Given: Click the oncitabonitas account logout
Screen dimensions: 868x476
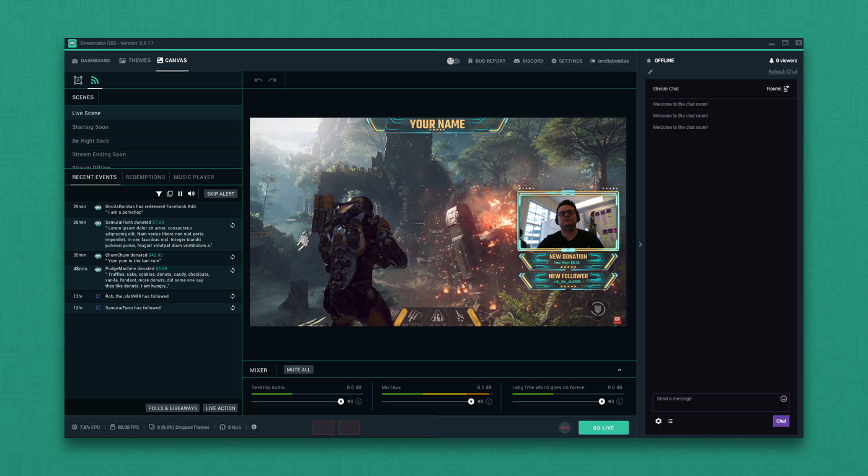Looking at the screenshot, I should pyautogui.click(x=609, y=61).
